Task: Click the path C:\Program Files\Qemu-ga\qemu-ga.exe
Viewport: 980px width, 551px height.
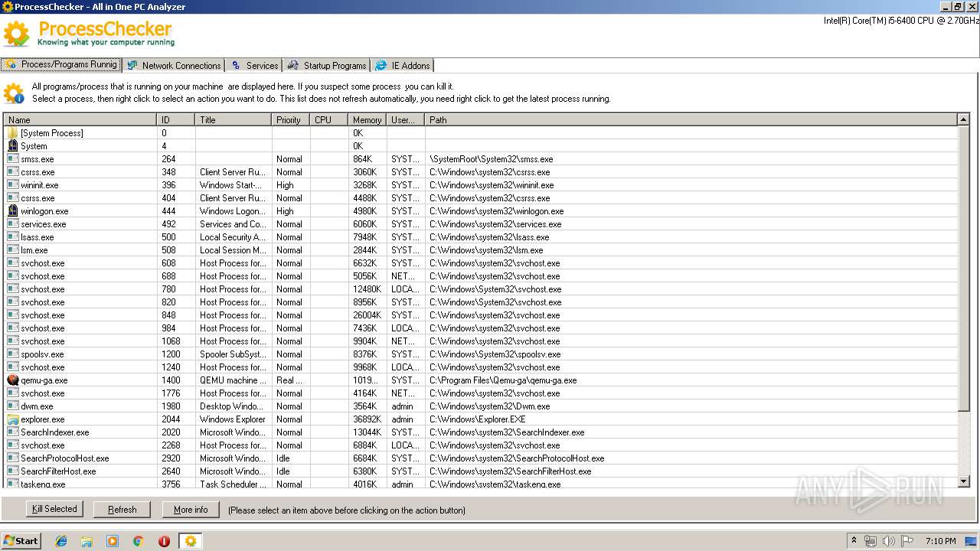Action: tap(503, 380)
